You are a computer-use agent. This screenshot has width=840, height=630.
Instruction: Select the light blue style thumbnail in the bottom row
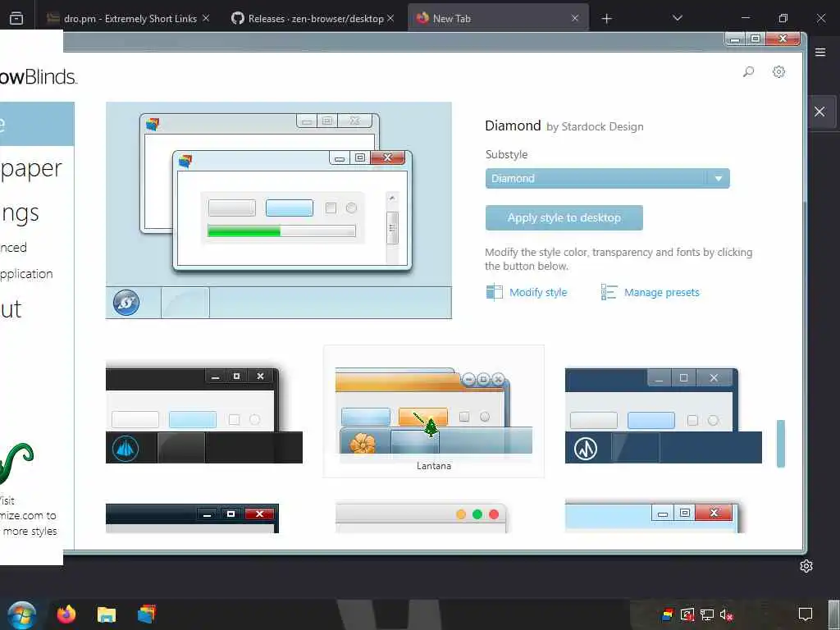coord(652,517)
